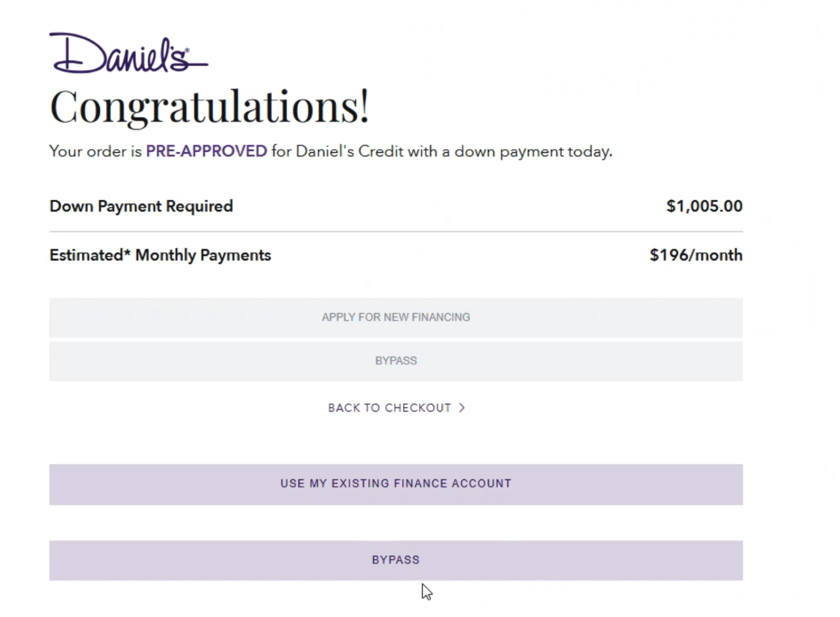This screenshot has height=617, width=840.
Task: Click the phrase down payment today
Action: (533, 152)
